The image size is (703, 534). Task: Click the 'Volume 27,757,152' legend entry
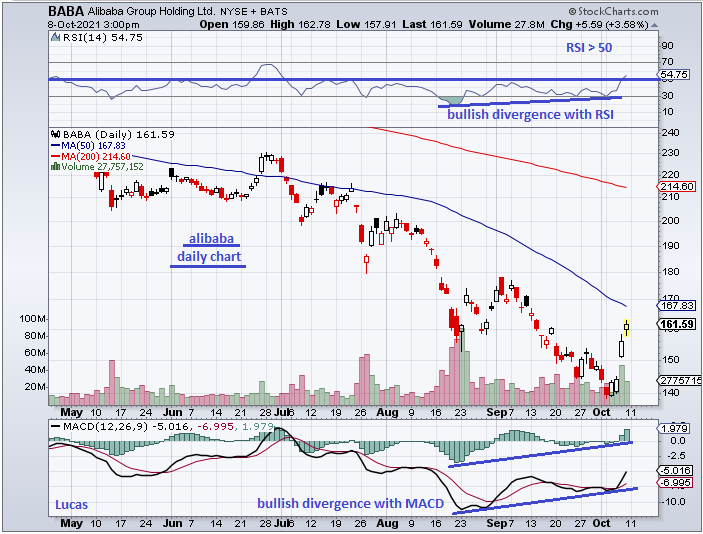[103, 167]
